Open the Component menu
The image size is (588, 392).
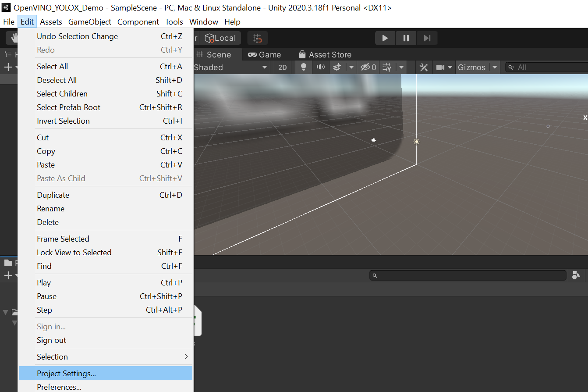138,21
